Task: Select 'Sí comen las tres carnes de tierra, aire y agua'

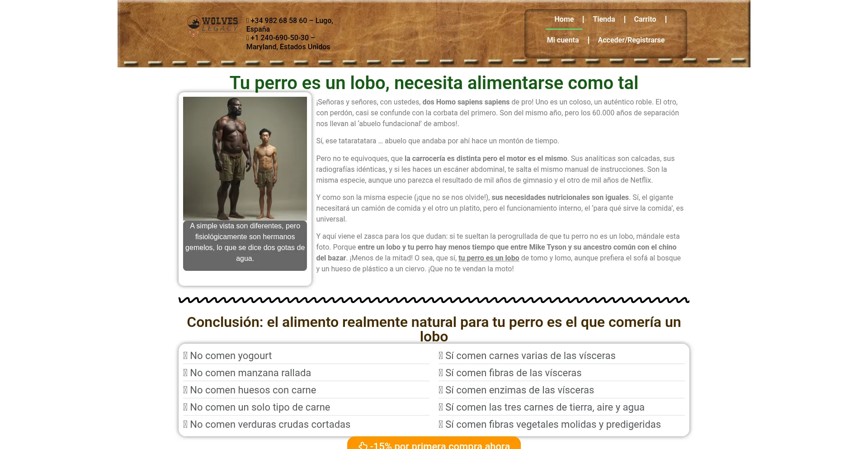Action: [x=561, y=407]
